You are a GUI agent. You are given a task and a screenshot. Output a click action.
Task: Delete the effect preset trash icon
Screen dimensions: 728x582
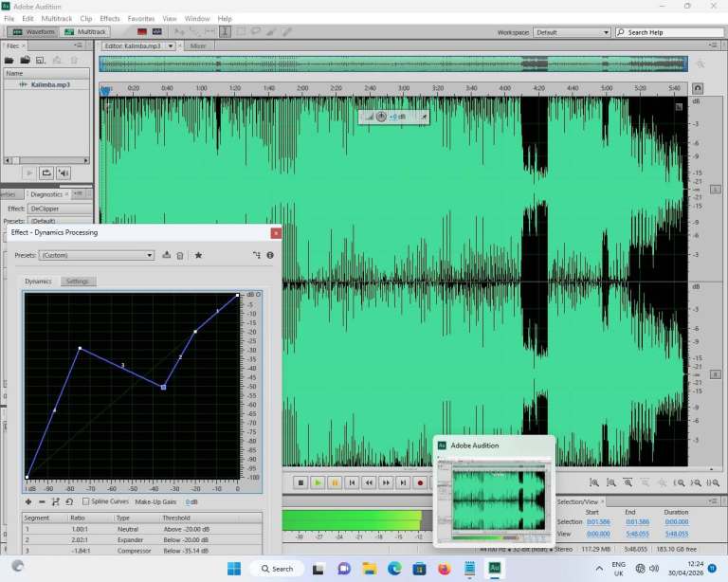coord(180,255)
